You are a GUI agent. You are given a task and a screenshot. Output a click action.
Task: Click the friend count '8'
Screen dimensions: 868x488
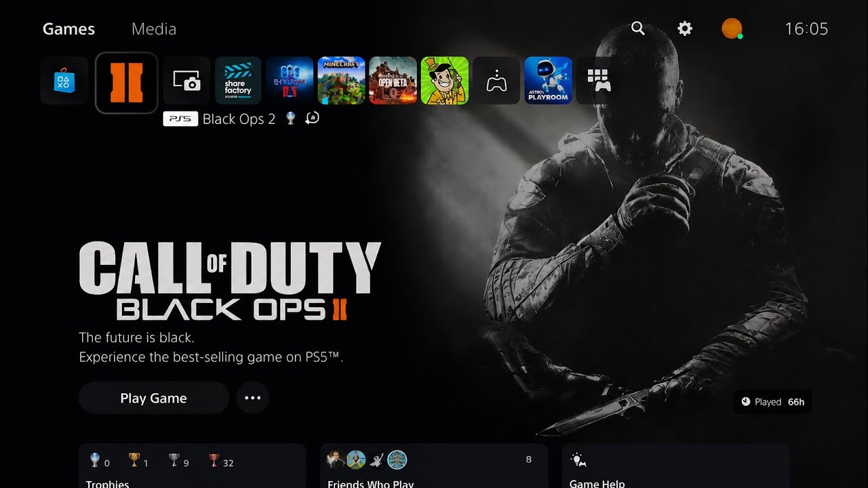pos(529,460)
